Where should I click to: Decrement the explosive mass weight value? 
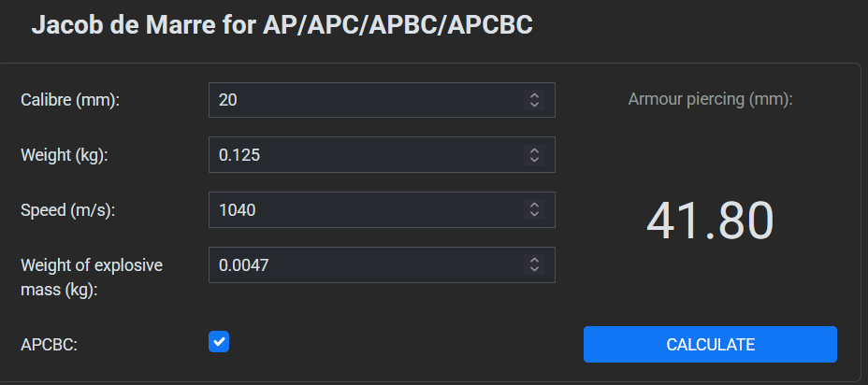534,270
